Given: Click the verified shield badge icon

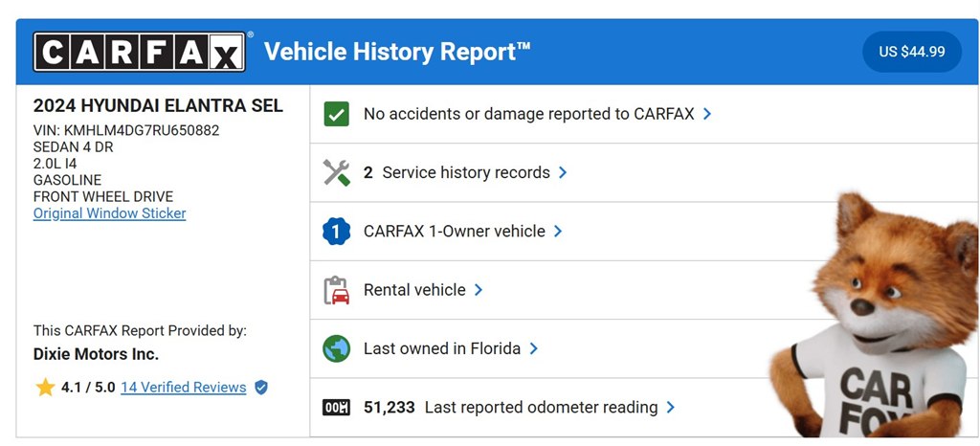Looking at the screenshot, I should click(x=260, y=388).
